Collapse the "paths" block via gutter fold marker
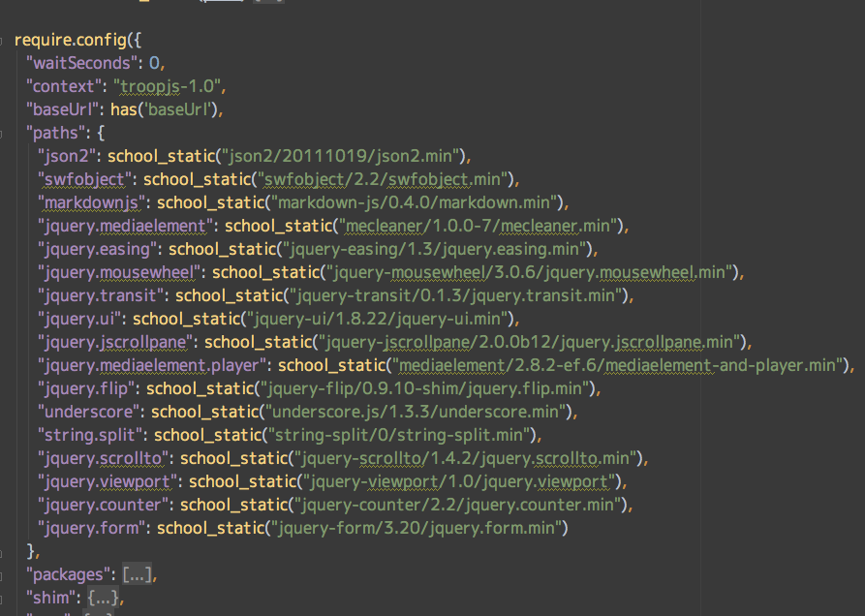Screen dimensions: 865x616 (x=2, y=133)
